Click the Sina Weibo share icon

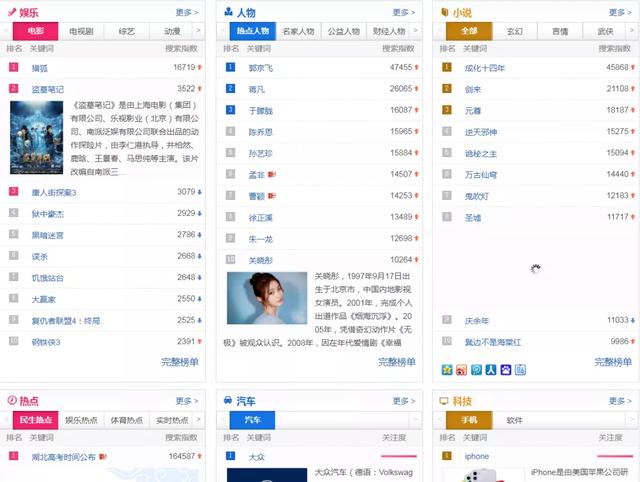pyautogui.click(x=461, y=370)
